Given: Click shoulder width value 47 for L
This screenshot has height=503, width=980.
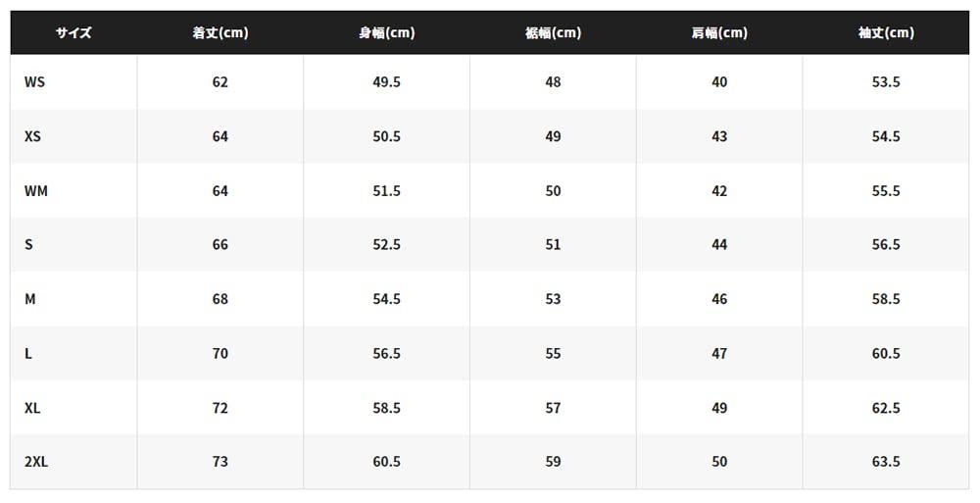Looking at the screenshot, I should (719, 353).
